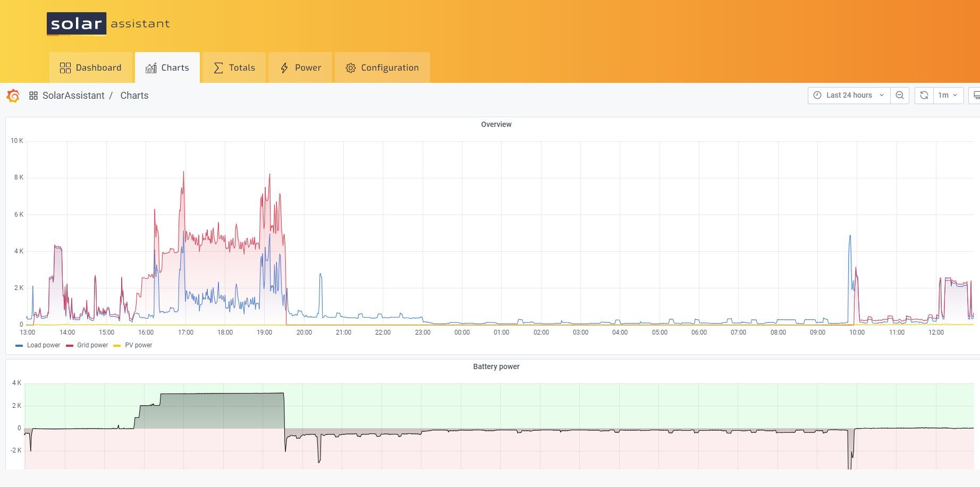Toggle PV power series in legend

click(x=138, y=345)
